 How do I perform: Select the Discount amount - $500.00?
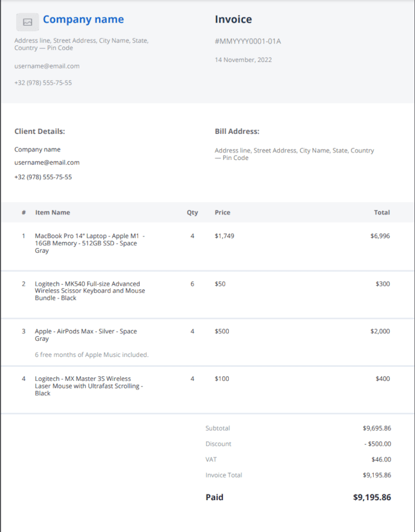click(x=378, y=444)
